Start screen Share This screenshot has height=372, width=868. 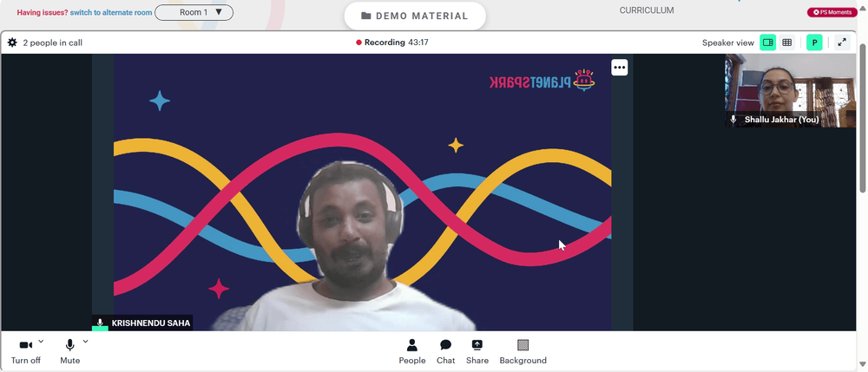pyautogui.click(x=477, y=352)
